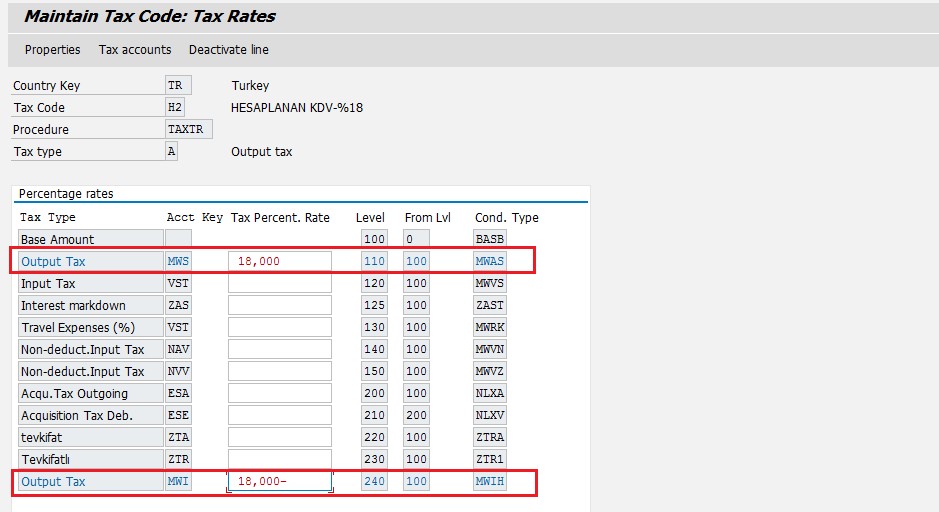This screenshot has width=939, height=512.
Task: Click the Properties toolbar button
Action: click(52, 50)
